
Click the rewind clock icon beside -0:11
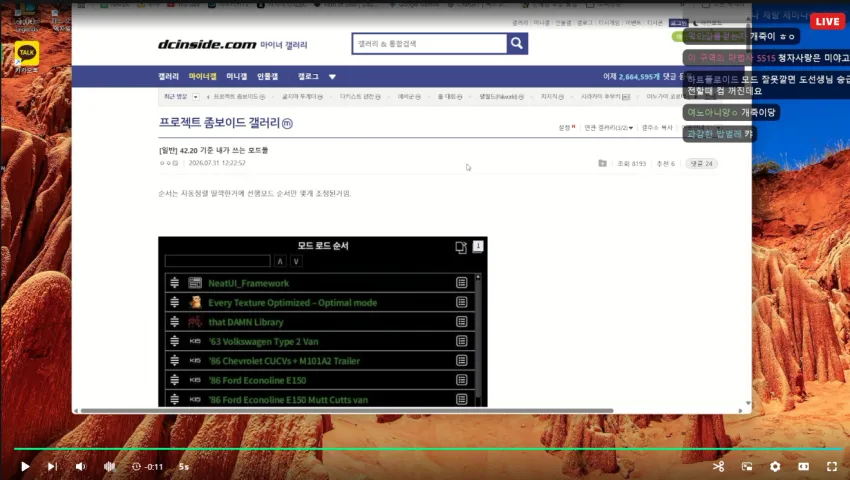tap(136, 466)
